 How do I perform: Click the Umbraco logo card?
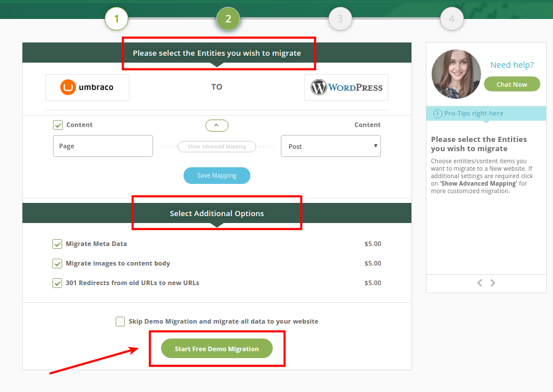coord(87,87)
